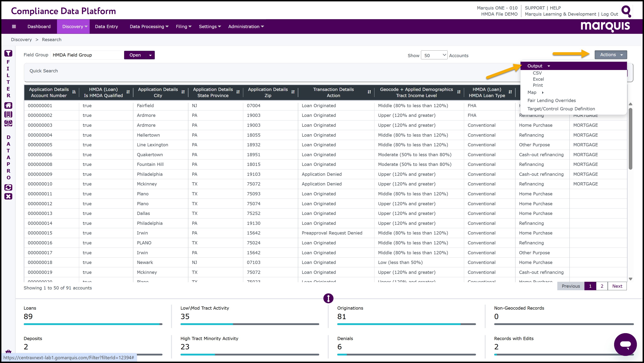Viewport: 644px width, 363px height.
Task: Go to results page 2
Action: tap(602, 286)
